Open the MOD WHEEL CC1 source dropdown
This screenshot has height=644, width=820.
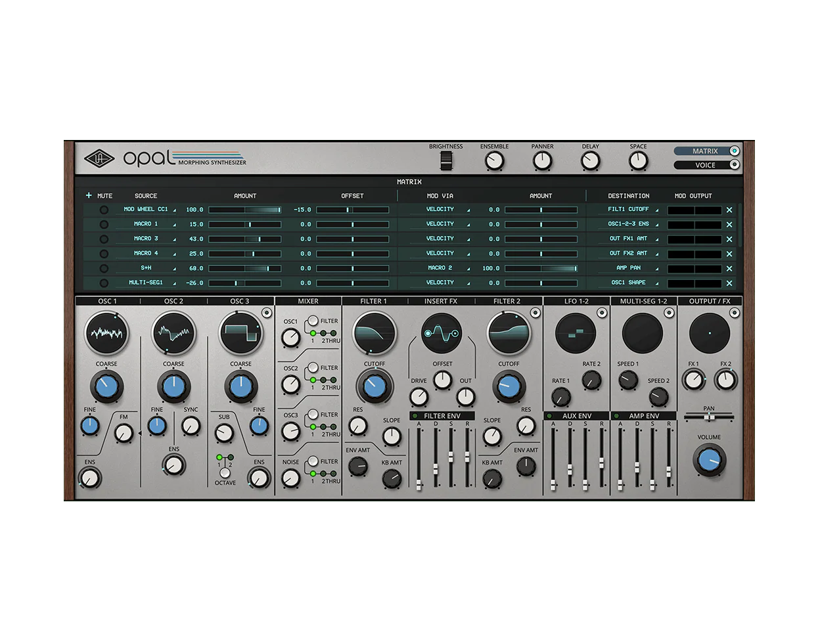pyautogui.click(x=147, y=210)
